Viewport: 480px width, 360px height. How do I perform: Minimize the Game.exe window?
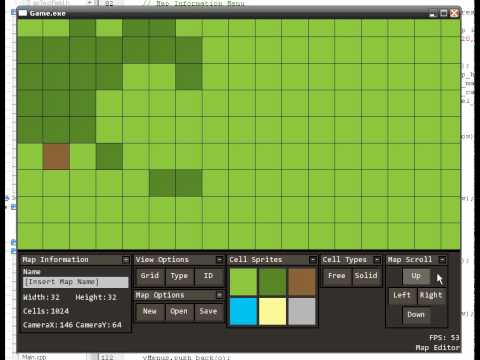pyautogui.click(x=433, y=13)
